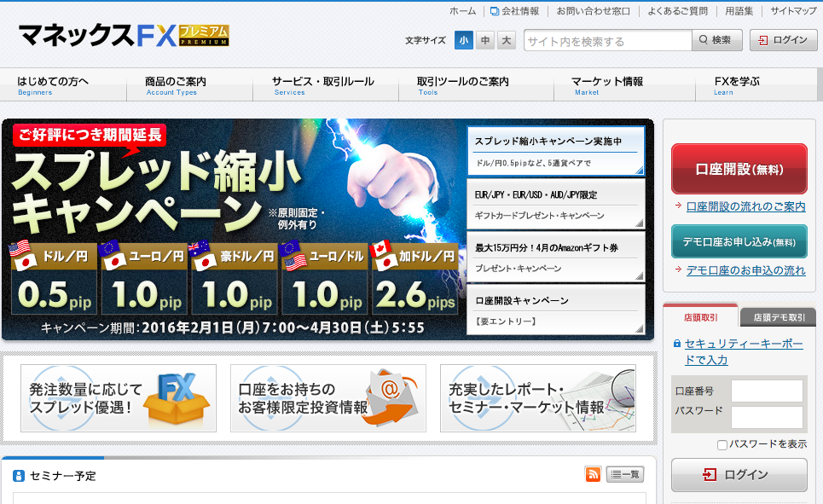Click the ユーロ/ドル 1.0pip spread tile
Image resolution: width=823 pixels, height=504 pixels.
[324, 278]
